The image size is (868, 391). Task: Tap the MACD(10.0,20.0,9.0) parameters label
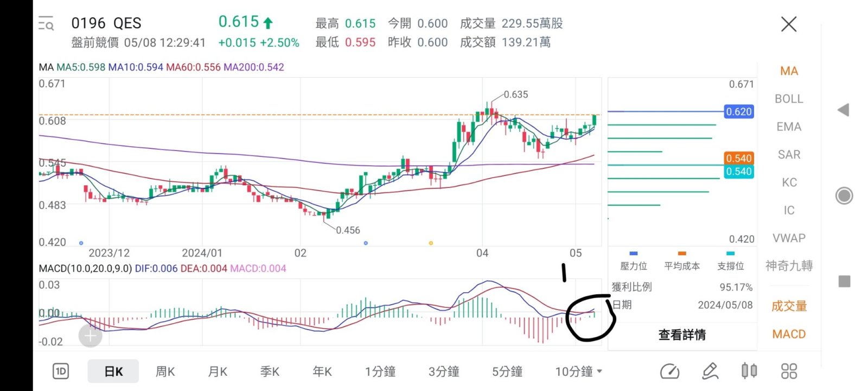coord(85,268)
